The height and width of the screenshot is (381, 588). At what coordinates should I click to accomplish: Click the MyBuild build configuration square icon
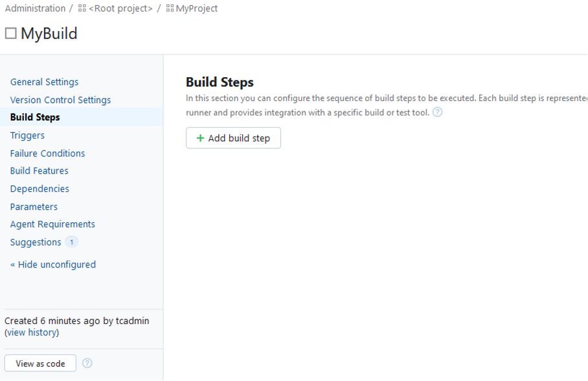(x=11, y=34)
